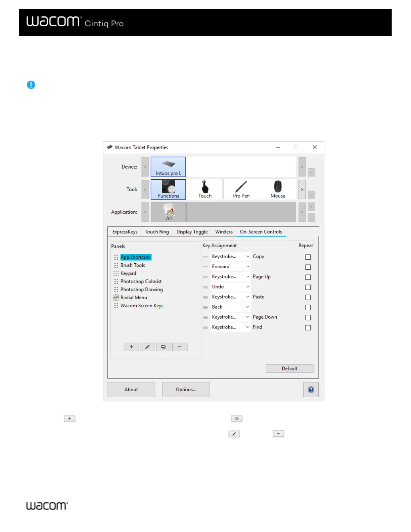Remove application with small minus button

(x=311, y=218)
